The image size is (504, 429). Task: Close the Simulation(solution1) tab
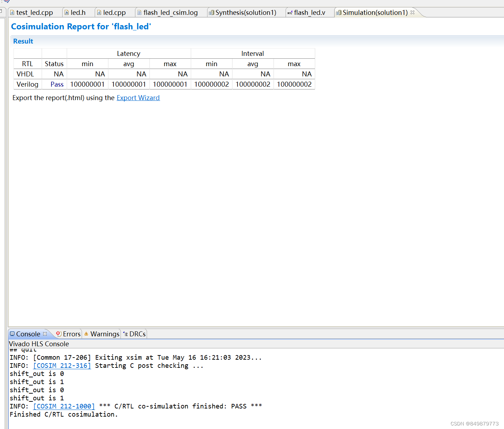(412, 12)
